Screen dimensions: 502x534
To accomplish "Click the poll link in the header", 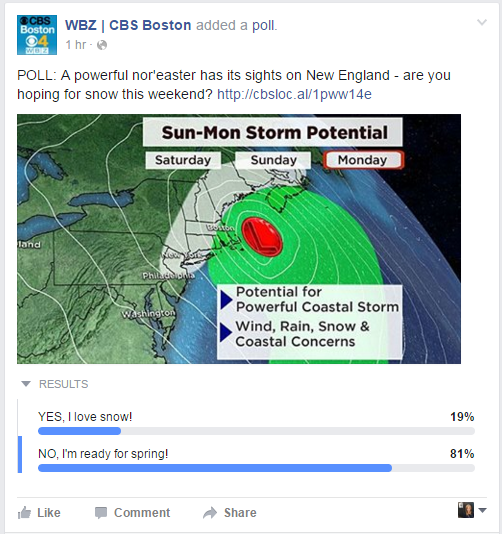I will 264,26.
